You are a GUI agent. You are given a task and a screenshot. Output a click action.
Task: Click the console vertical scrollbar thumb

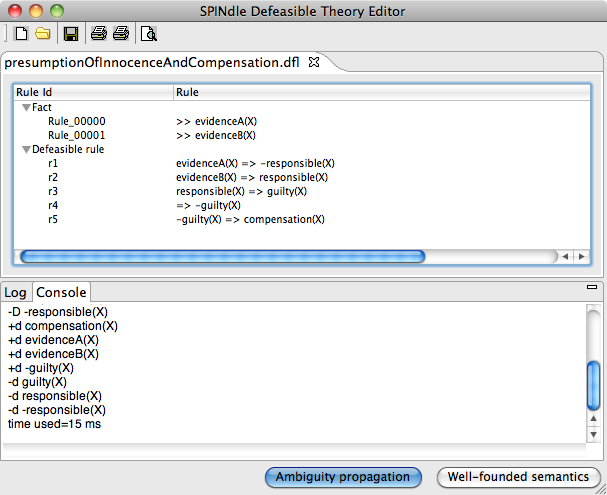(x=593, y=385)
